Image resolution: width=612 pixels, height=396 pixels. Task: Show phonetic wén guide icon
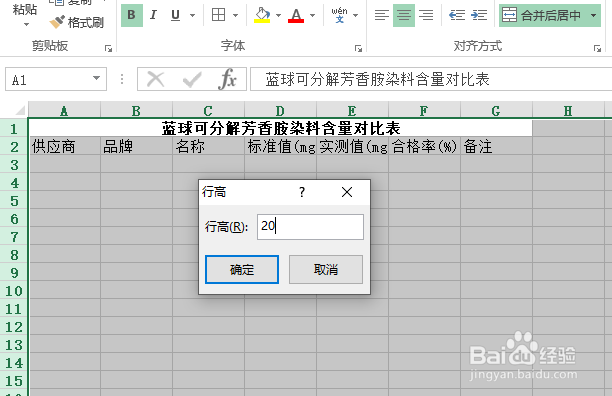[x=340, y=15]
